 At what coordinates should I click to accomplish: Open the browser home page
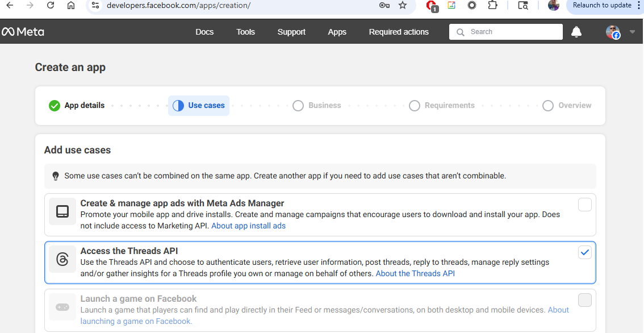(x=71, y=5)
